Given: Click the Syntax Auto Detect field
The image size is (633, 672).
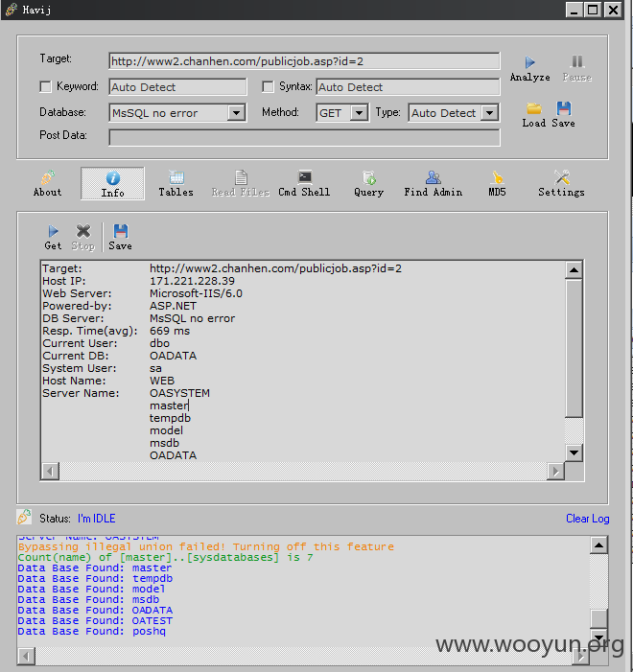Looking at the screenshot, I should coord(408,87).
